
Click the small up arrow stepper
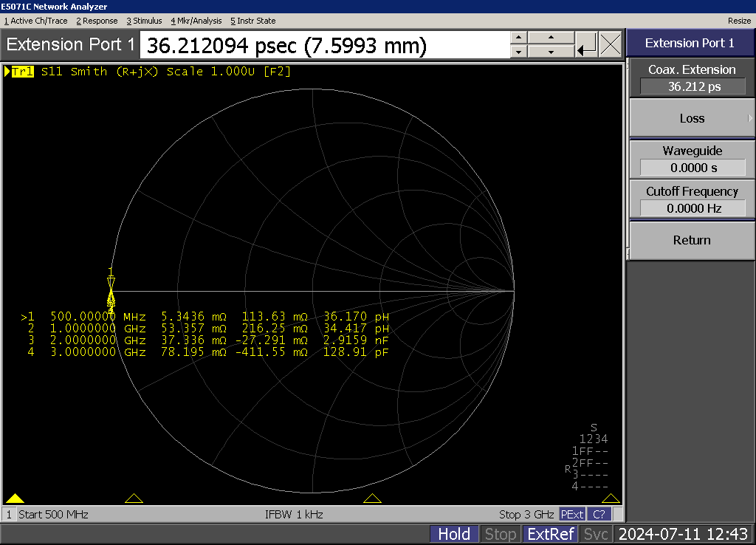click(518, 38)
